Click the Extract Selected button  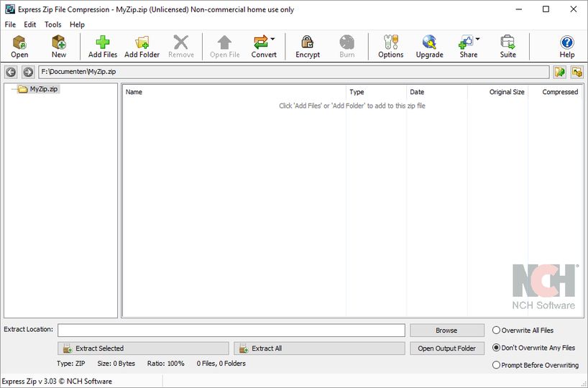coord(143,348)
